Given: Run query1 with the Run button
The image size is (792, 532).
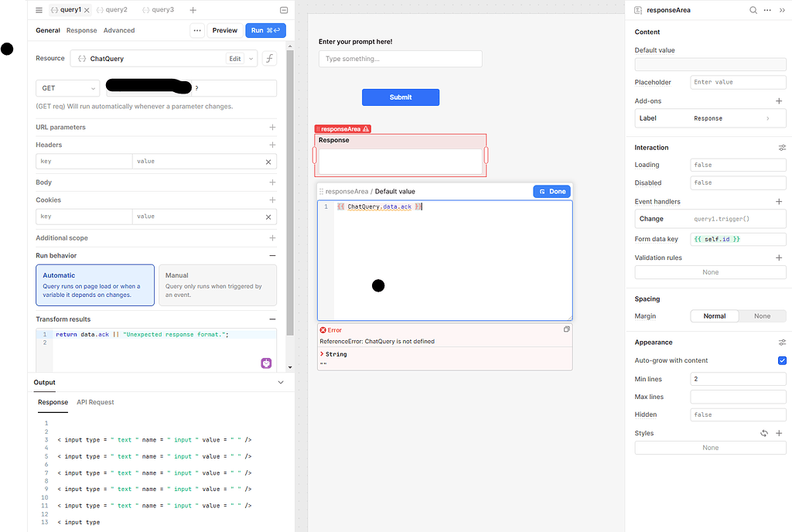Looking at the screenshot, I should pos(265,30).
